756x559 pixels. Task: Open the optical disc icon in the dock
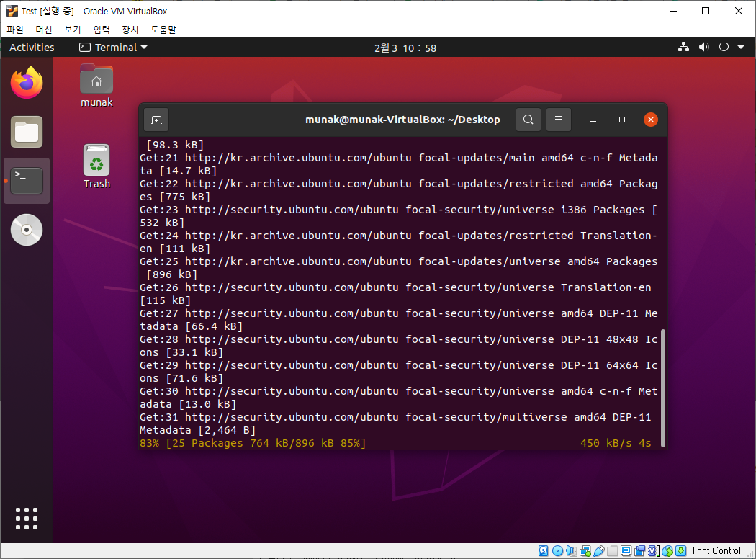click(x=27, y=230)
